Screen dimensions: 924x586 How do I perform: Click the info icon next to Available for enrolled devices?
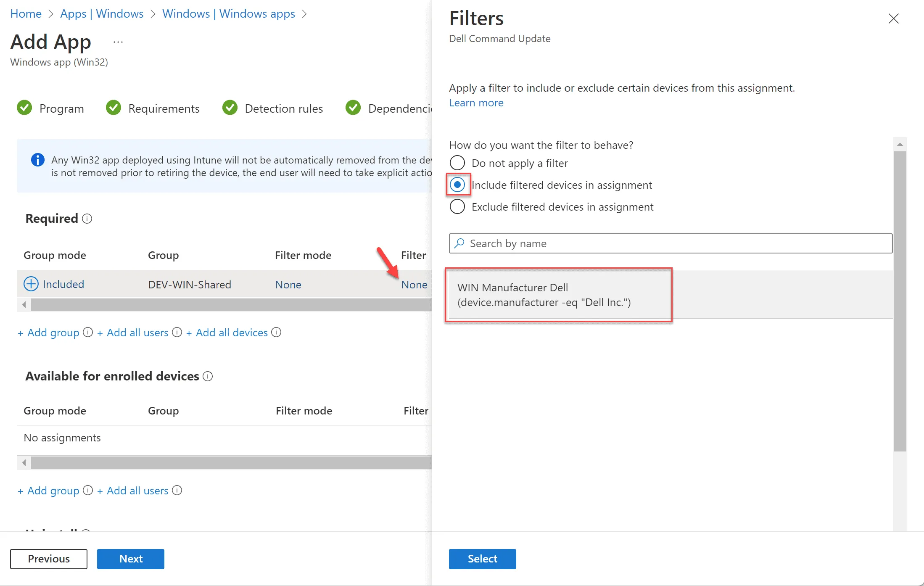tap(208, 376)
